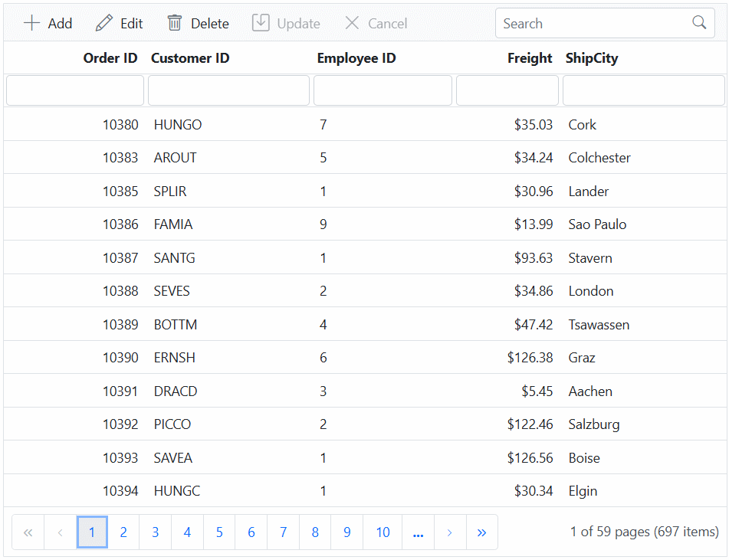729x560 pixels.
Task: Click the Update save icon
Action: [x=260, y=23]
